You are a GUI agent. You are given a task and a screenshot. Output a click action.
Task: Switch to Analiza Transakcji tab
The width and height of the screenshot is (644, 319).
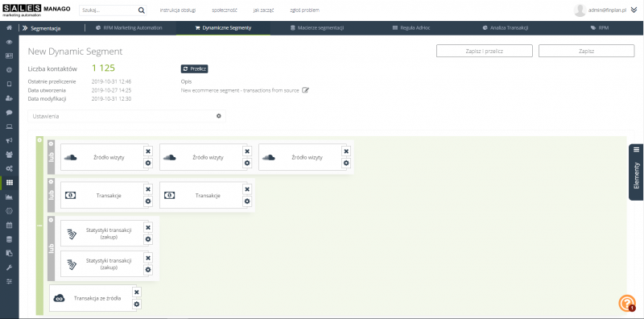[x=506, y=28]
